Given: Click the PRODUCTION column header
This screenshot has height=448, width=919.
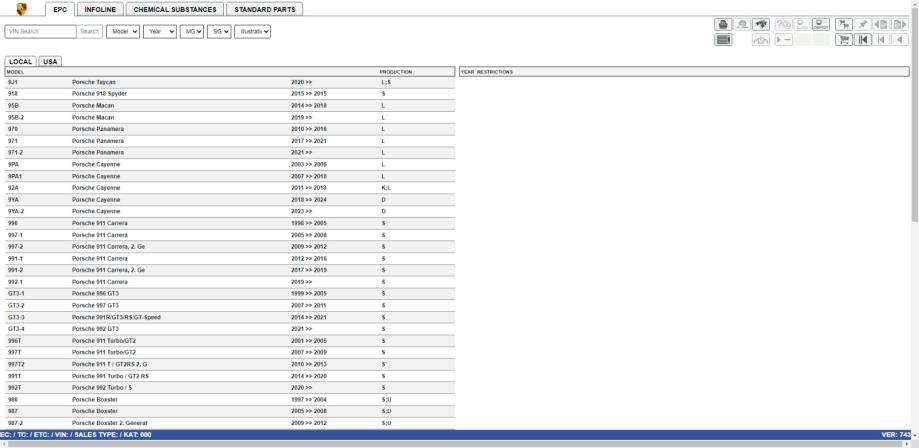Looking at the screenshot, I should pyautogui.click(x=396, y=72).
